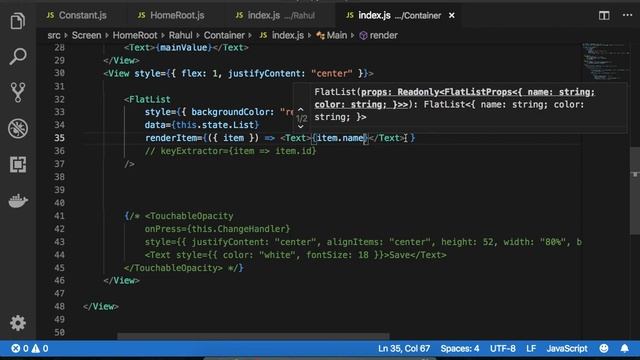Click the Save text on line 44
Viewport: 640px width, 360px height.
(400, 255)
